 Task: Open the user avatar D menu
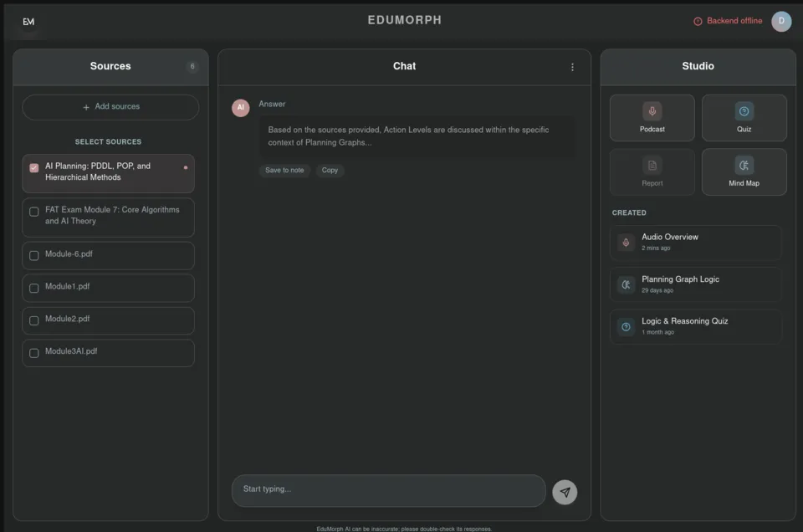pyautogui.click(x=781, y=21)
